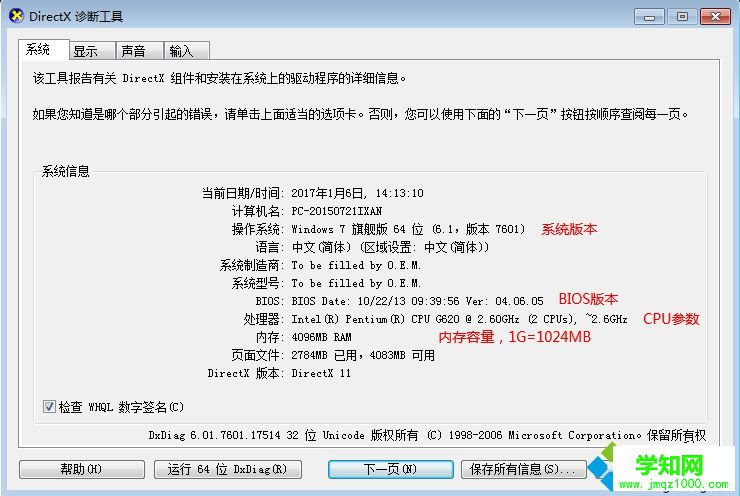Image resolution: width=740 pixels, height=496 pixels.
Task: Minimize the DirectX 诊断工具 window
Action: pyautogui.click(x=649, y=17)
